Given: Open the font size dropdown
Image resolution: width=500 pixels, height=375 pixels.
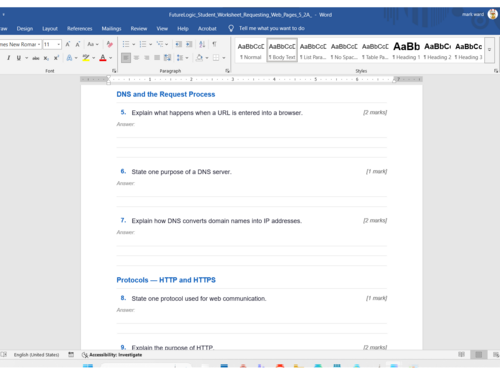Looking at the screenshot, I should pyautogui.click(x=59, y=44).
